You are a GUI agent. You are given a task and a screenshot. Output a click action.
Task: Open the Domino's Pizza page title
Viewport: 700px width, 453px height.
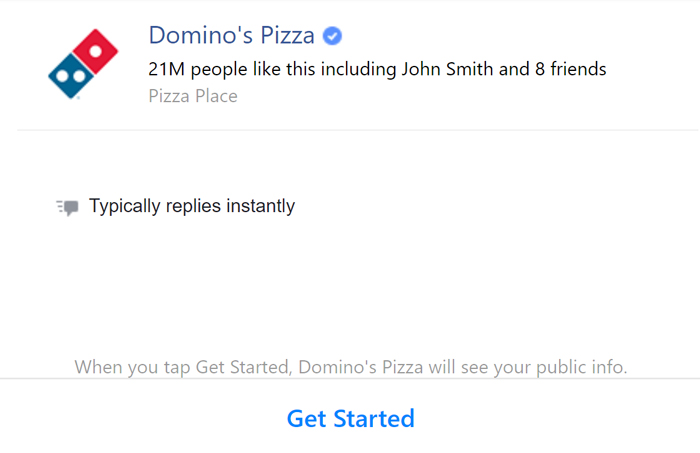point(232,35)
